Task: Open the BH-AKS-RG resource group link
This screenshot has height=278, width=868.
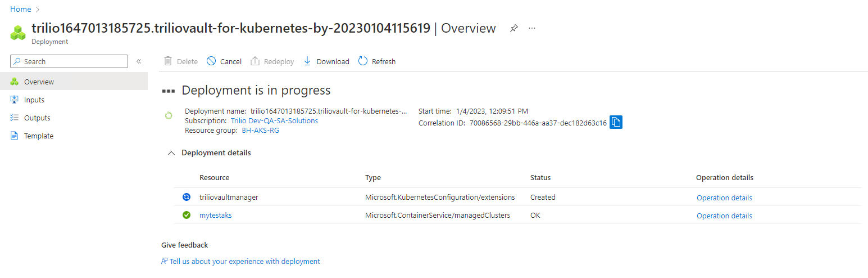Action: 260,131
